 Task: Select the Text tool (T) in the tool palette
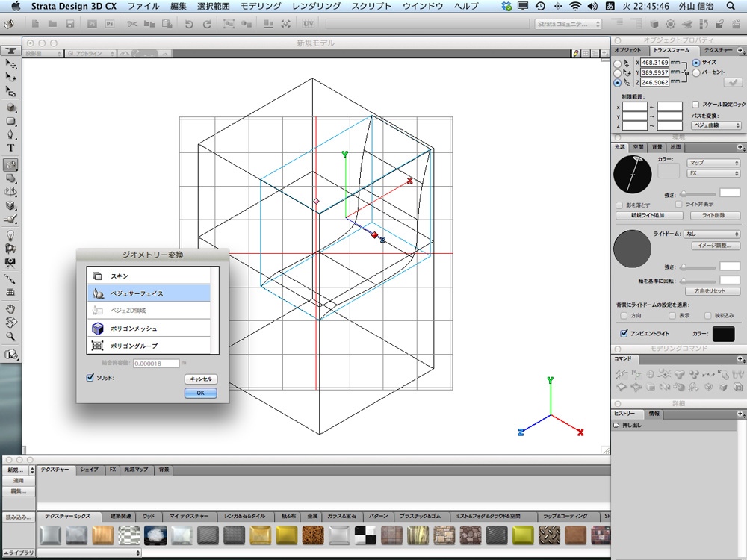[x=10, y=148]
